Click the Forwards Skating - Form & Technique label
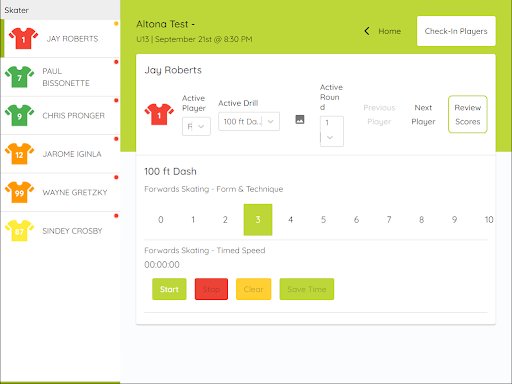Viewport: 512px width, 384px height. (214, 189)
